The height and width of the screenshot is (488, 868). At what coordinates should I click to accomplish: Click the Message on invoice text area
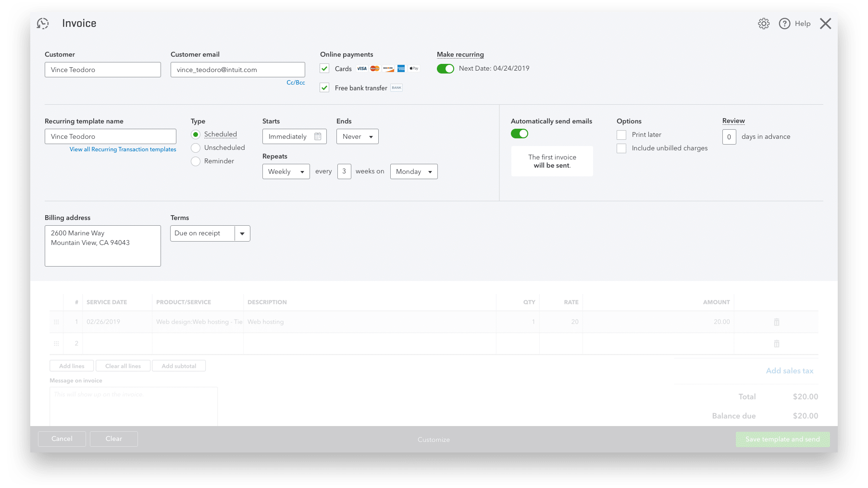(134, 406)
